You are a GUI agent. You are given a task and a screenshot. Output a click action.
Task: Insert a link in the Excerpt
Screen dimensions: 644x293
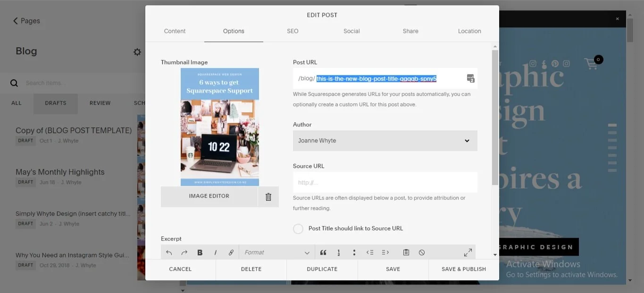point(231,252)
